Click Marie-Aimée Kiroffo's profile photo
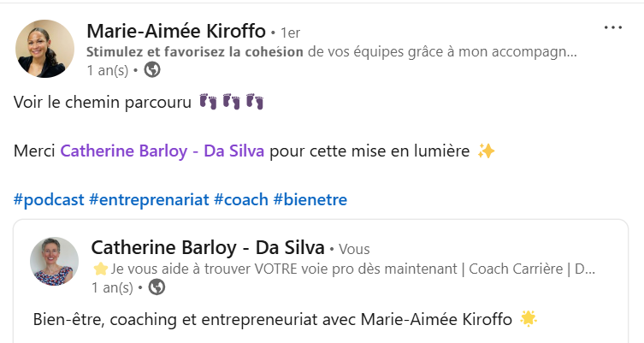Screen dimensions: 644x343 point(44,49)
